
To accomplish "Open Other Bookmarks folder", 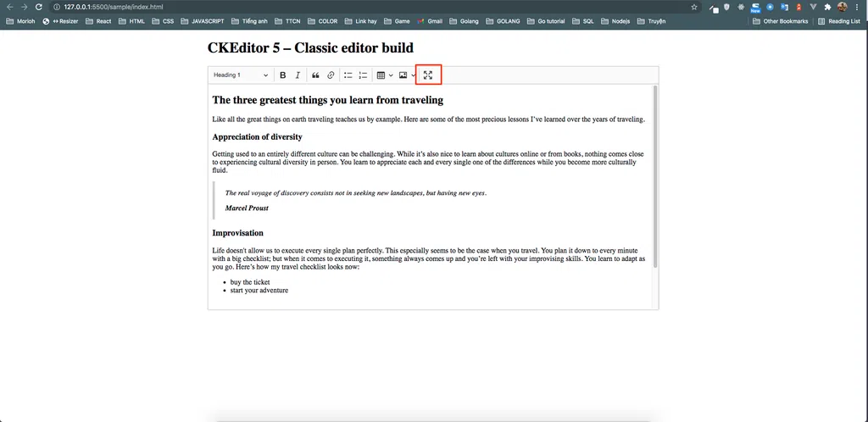I will coord(781,21).
